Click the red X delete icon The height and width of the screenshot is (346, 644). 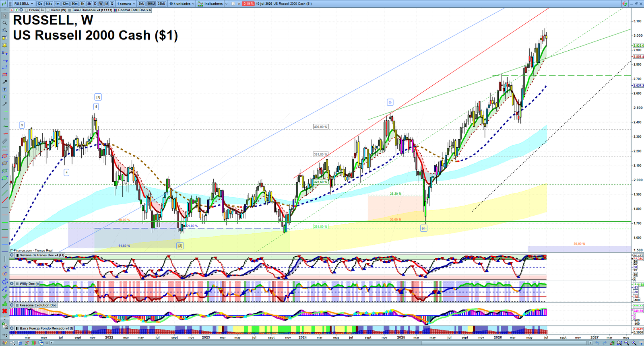click(4, 311)
